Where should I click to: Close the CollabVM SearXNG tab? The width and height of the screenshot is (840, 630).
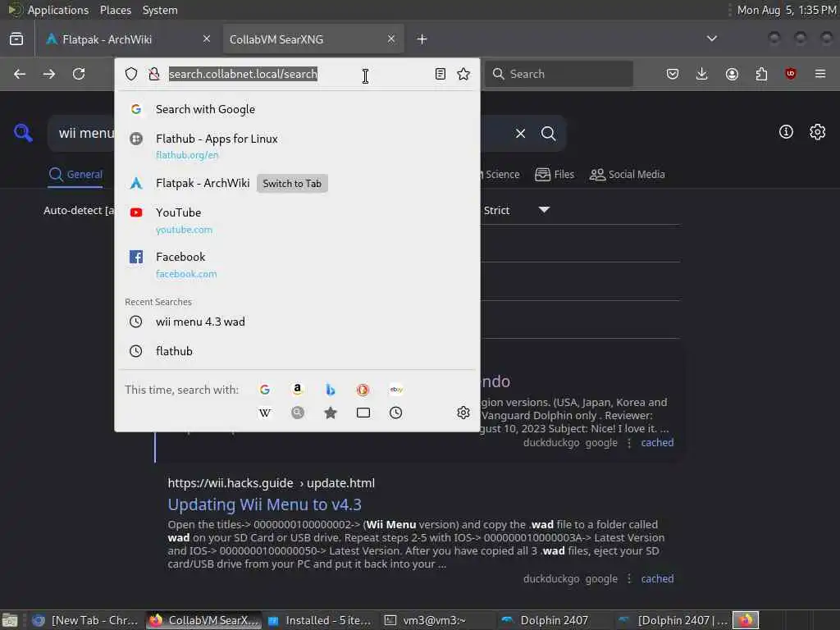coord(391,39)
